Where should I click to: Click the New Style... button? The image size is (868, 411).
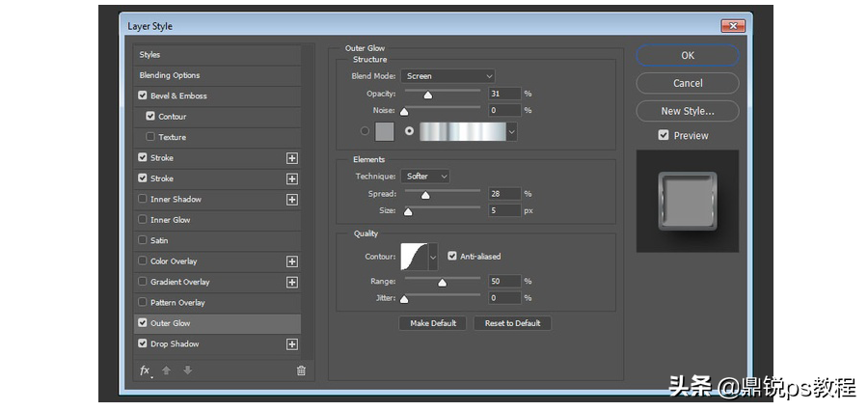688,111
